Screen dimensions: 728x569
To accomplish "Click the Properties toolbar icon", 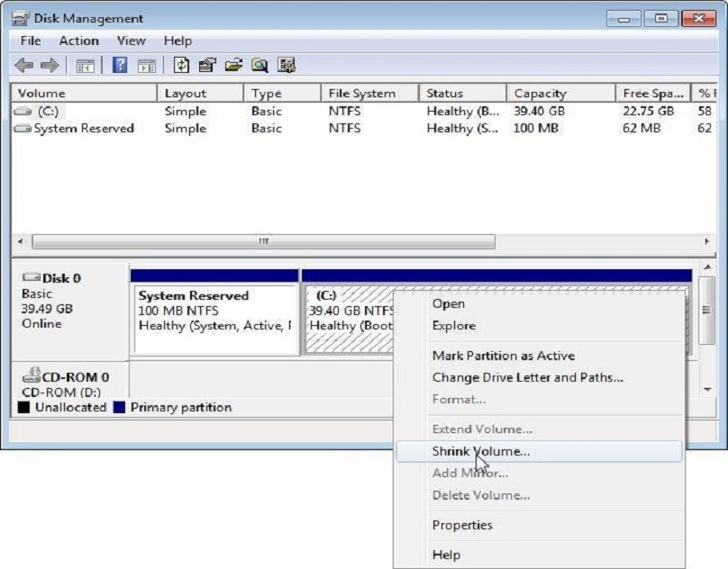I will pos(207,65).
